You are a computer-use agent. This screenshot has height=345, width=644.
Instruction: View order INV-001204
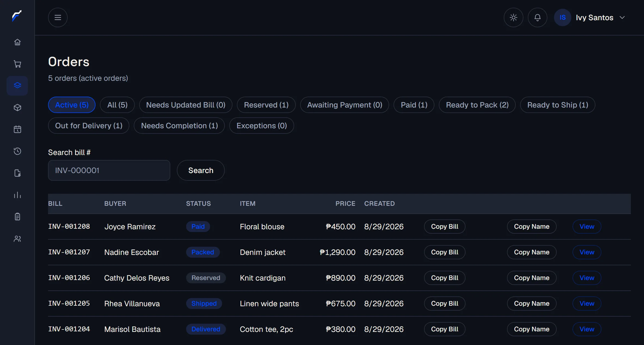coord(587,329)
